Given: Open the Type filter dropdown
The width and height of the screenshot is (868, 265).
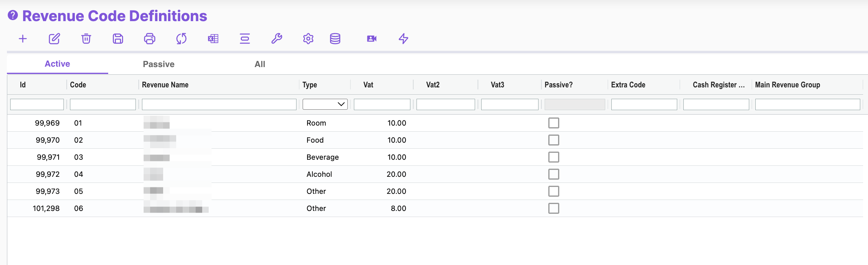Looking at the screenshot, I should point(325,104).
